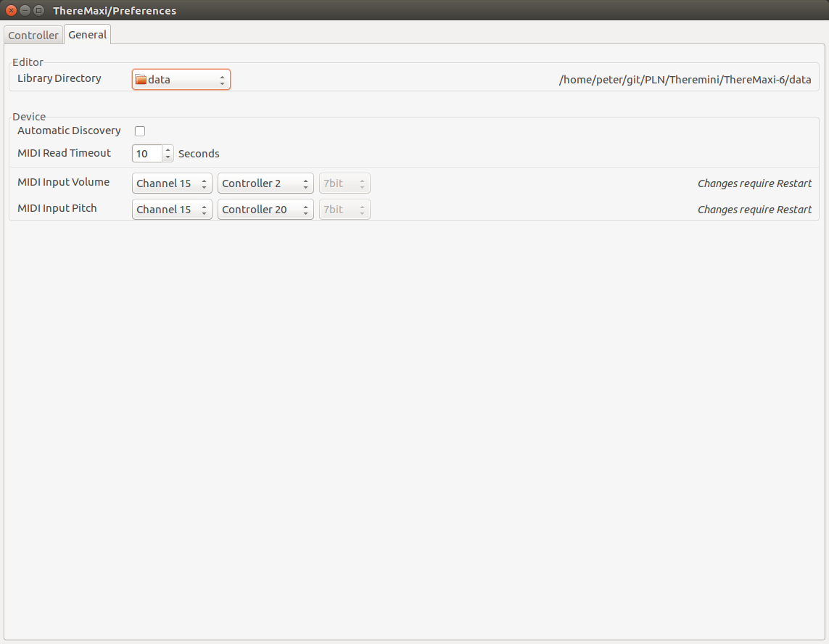Click the folder icon in Library Directory selector

click(x=141, y=80)
